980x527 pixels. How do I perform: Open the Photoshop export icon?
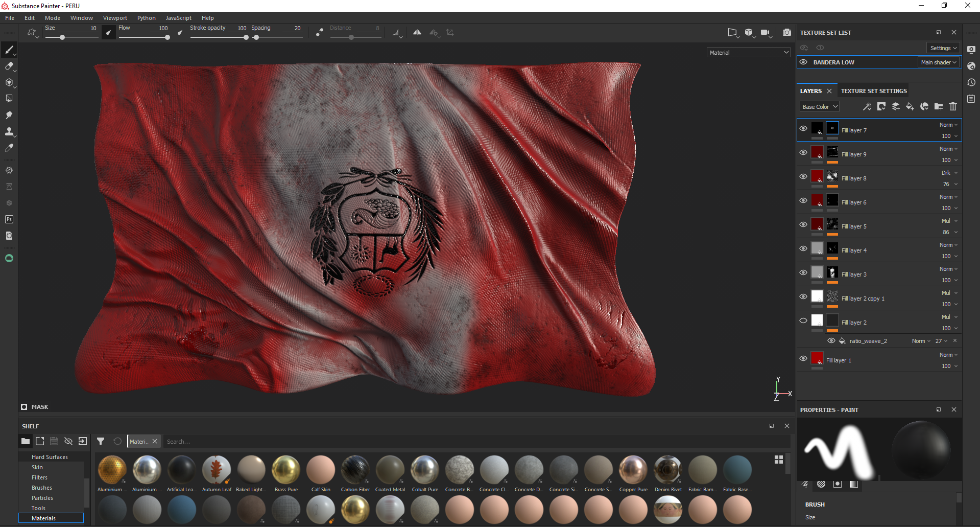(9, 219)
